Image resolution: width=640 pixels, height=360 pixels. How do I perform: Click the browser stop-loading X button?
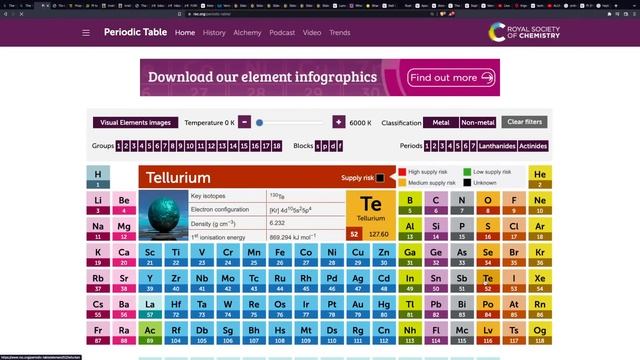[21, 14]
